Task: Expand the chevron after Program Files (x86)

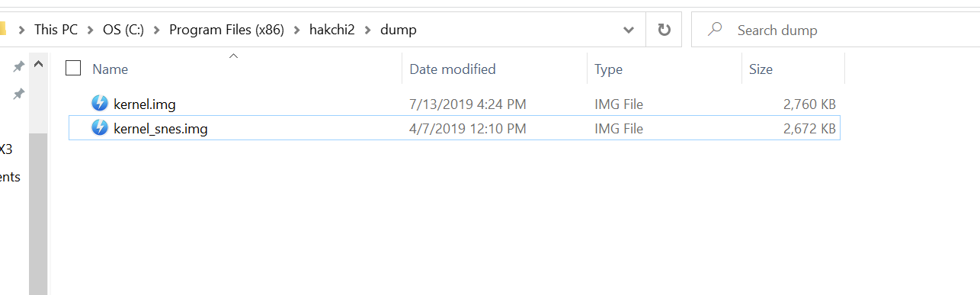Action: [297, 30]
